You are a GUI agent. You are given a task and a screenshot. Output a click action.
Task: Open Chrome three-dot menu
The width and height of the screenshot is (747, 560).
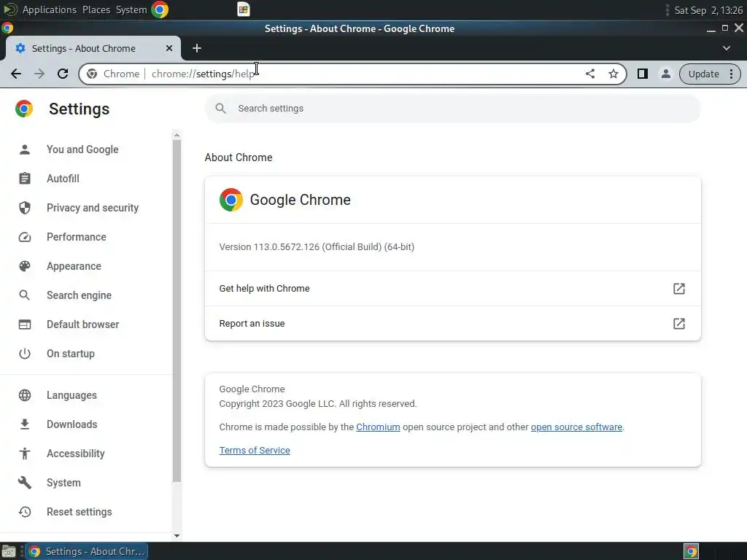point(731,74)
